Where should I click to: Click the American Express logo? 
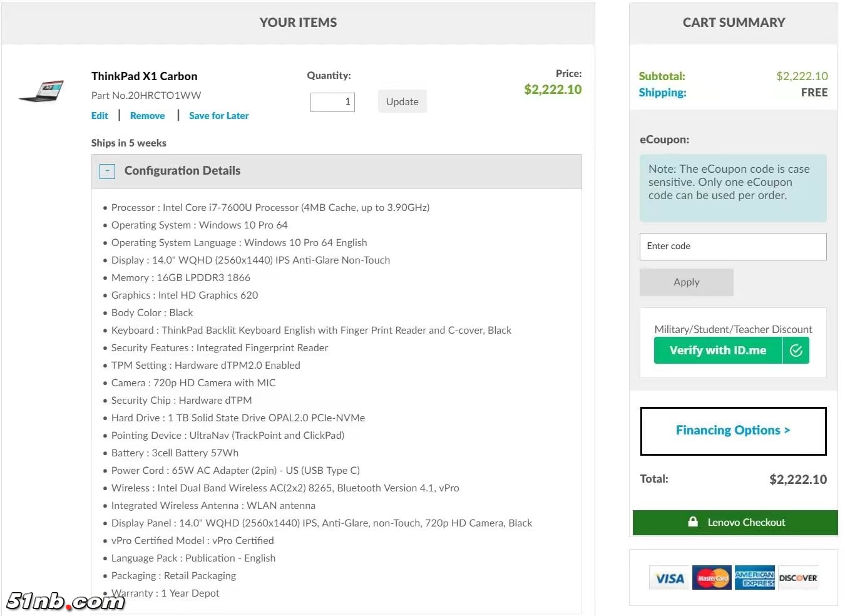pos(754,578)
